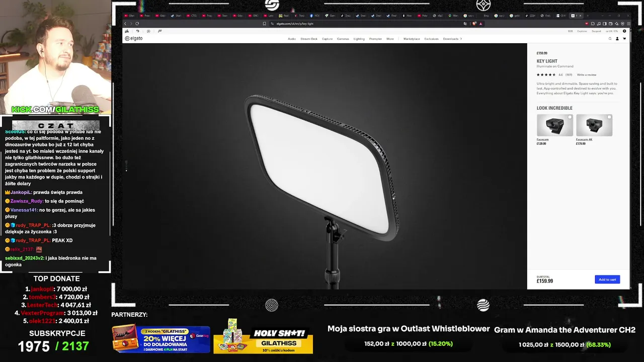Click the CaseBug 20% bonus partner banner
This screenshot has height=362, width=644.
coord(161,338)
